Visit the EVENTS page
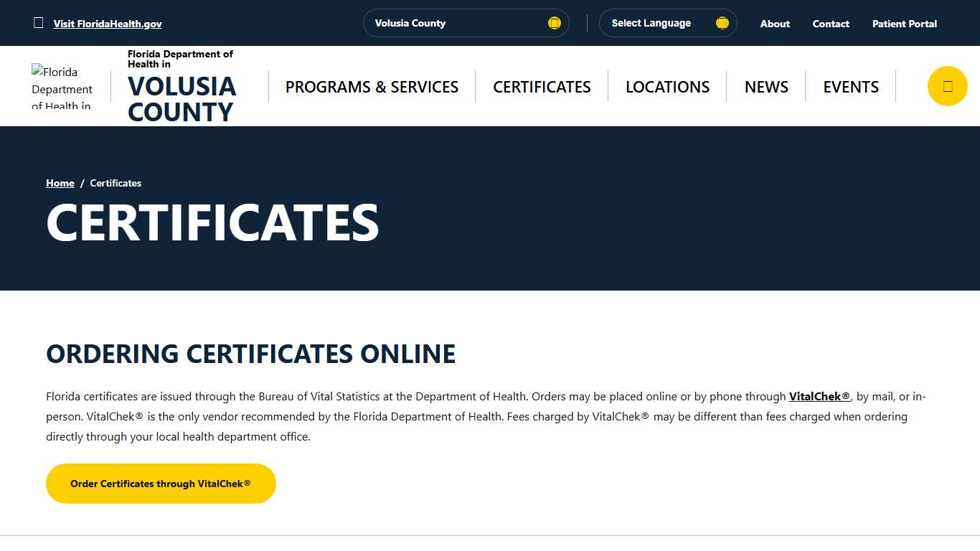980x551 pixels. coord(850,86)
